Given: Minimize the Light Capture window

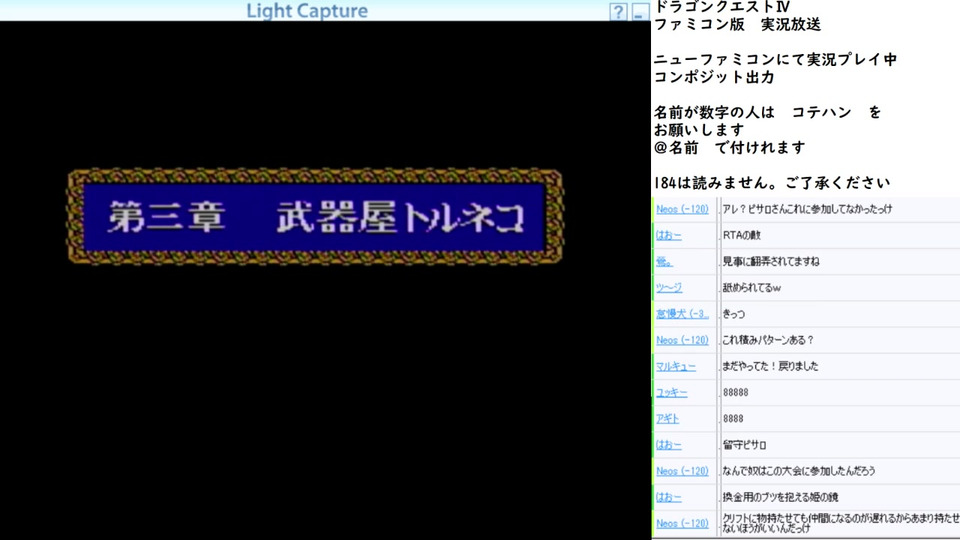Looking at the screenshot, I should click(x=640, y=12).
